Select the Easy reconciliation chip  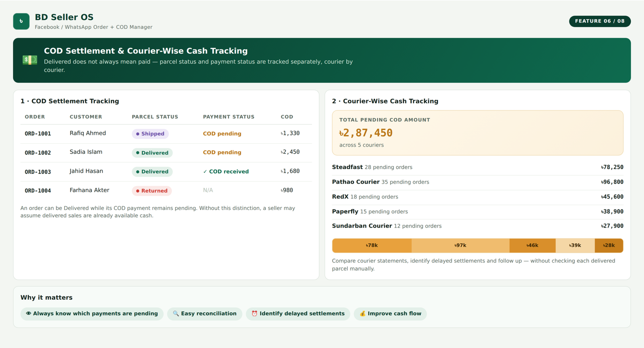[205, 314]
